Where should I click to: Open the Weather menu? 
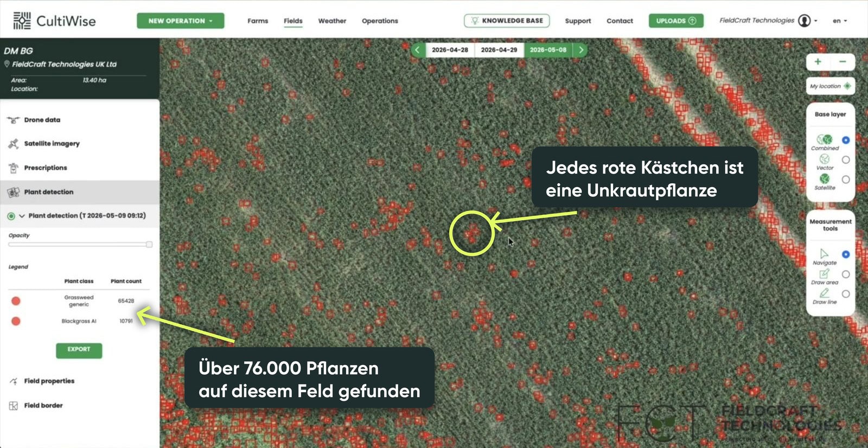click(x=332, y=21)
